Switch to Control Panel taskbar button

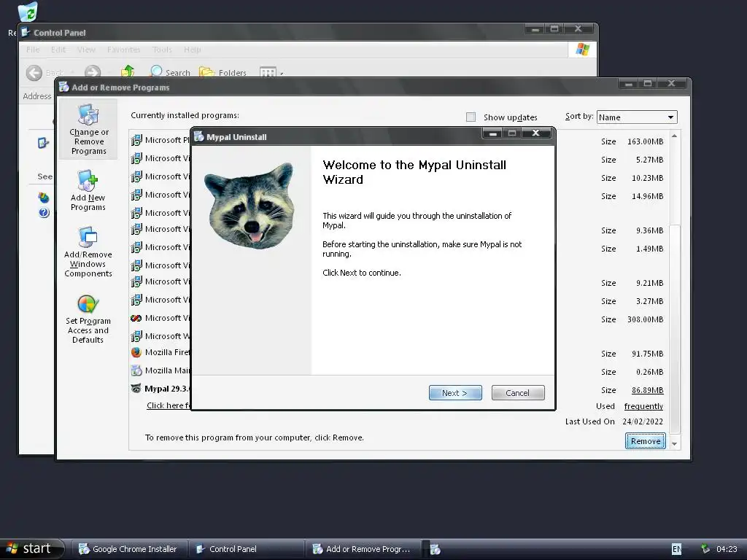(x=247, y=549)
